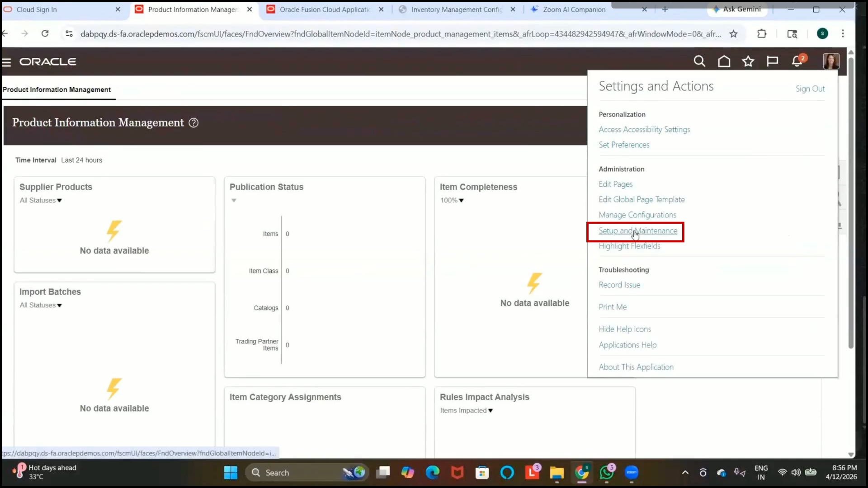The width and height of the screenshot is (868, 488).
Task: Select the Product Information Management page tab
Action: point(57,90)
